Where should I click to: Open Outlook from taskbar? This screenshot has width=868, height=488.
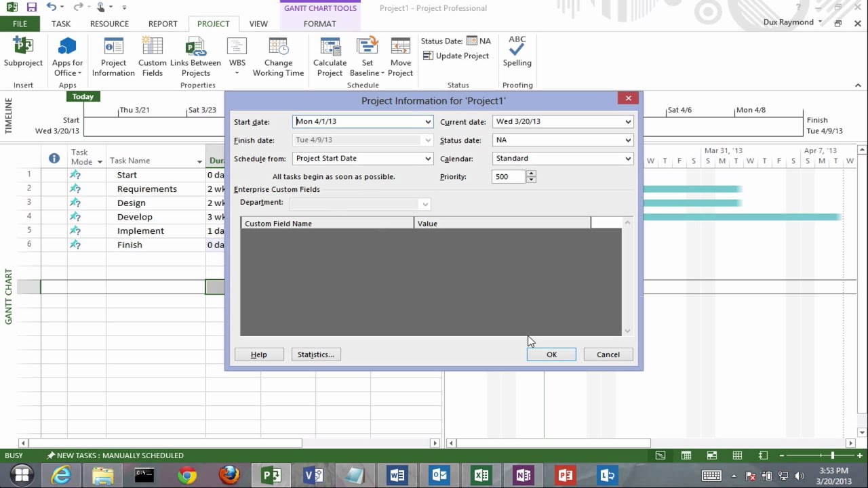tap(439, 475)
